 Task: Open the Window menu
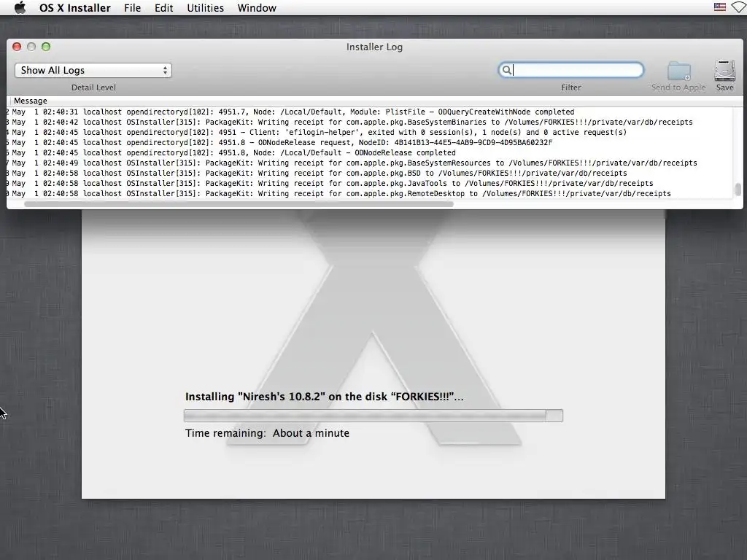pyautogui.click(x=257, y=7)
